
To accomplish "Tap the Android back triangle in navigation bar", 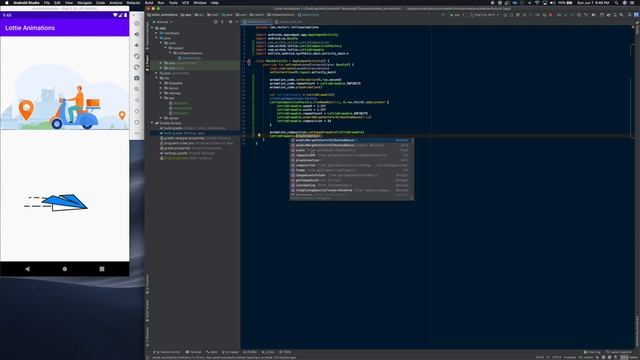I will 27,269.
